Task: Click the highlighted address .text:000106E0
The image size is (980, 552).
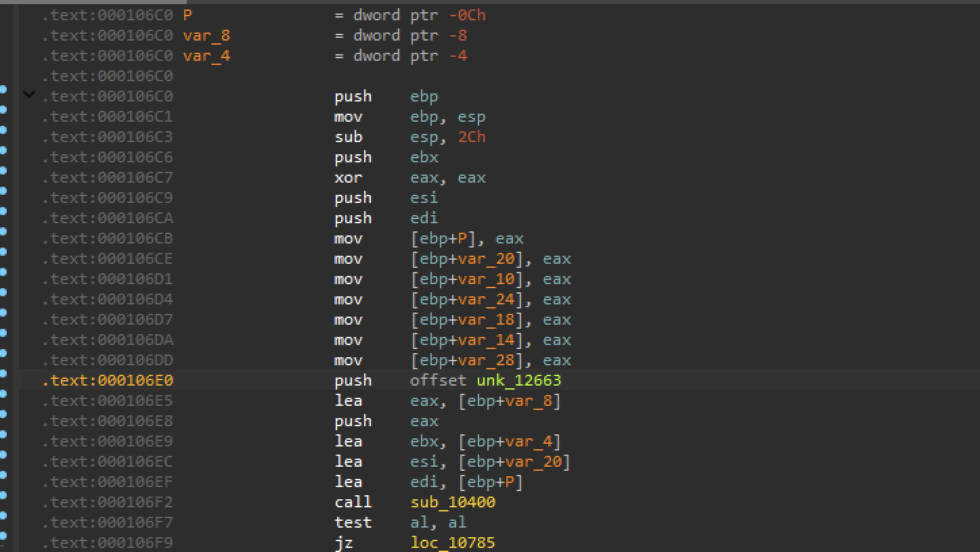Action: [108, 380]
